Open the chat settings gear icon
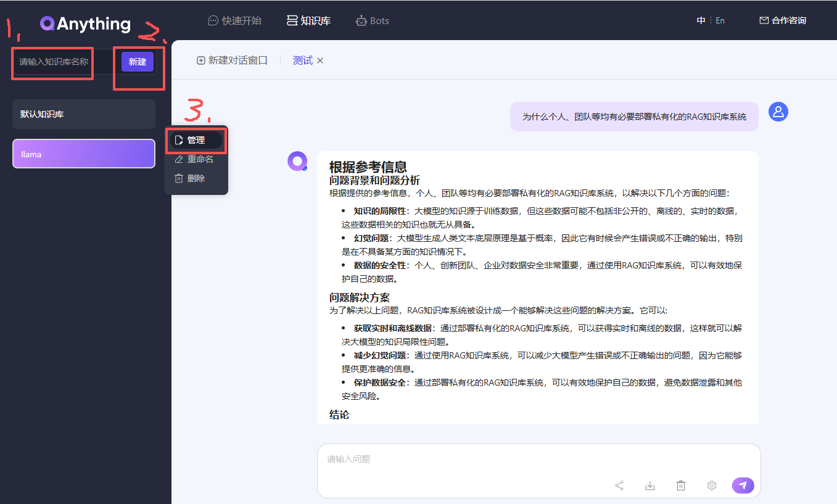837x504 pixels. point(712,485)
